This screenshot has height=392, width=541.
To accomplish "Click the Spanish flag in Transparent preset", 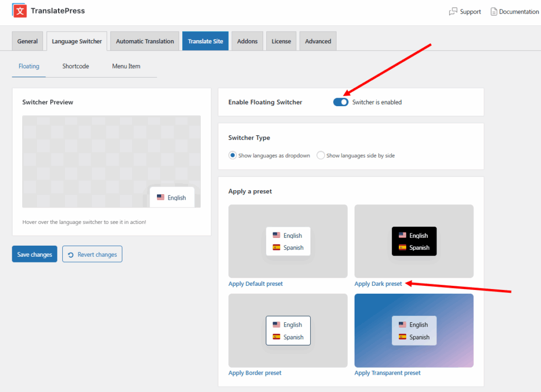I will pyautogui.click(x=403, y=337).
